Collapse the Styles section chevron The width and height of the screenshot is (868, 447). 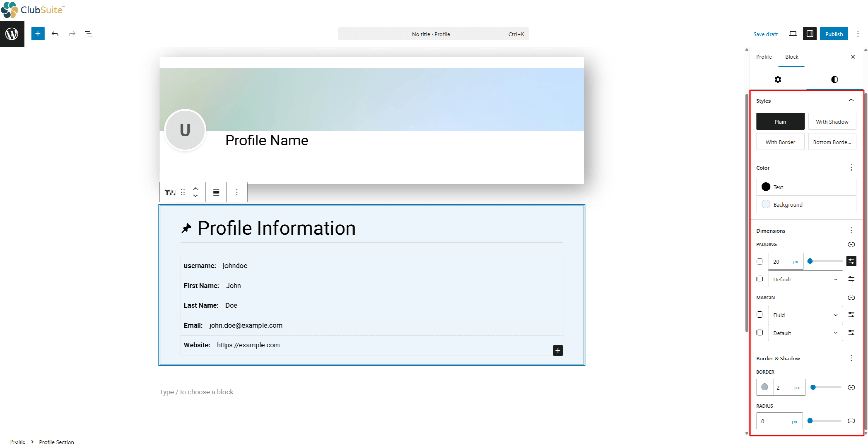tap(851, 100)
